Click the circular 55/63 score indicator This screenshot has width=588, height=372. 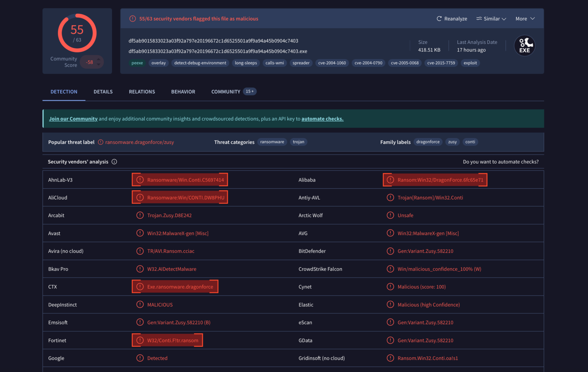[77, 33]
